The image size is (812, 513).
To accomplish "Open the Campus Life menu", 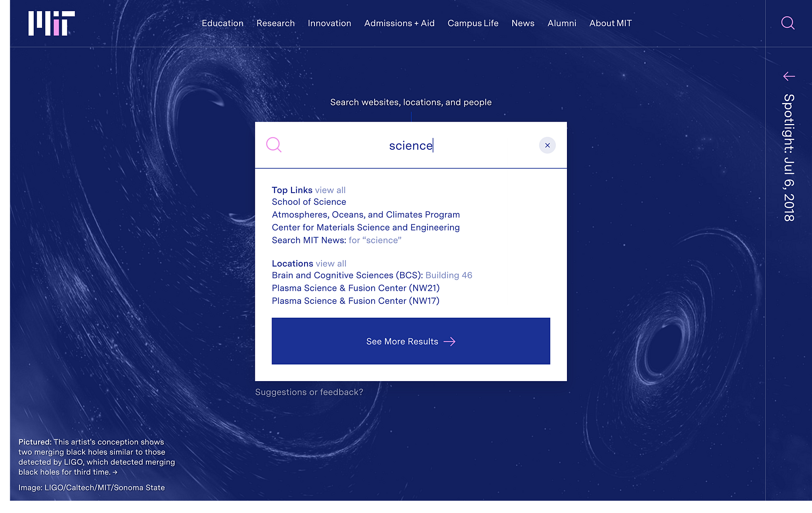I will (x=473, y=23).
